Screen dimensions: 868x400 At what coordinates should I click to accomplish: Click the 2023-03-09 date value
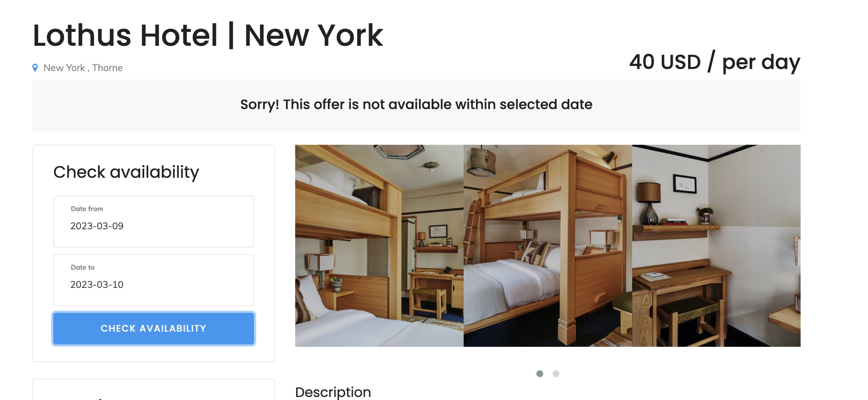tap(97, 226)
